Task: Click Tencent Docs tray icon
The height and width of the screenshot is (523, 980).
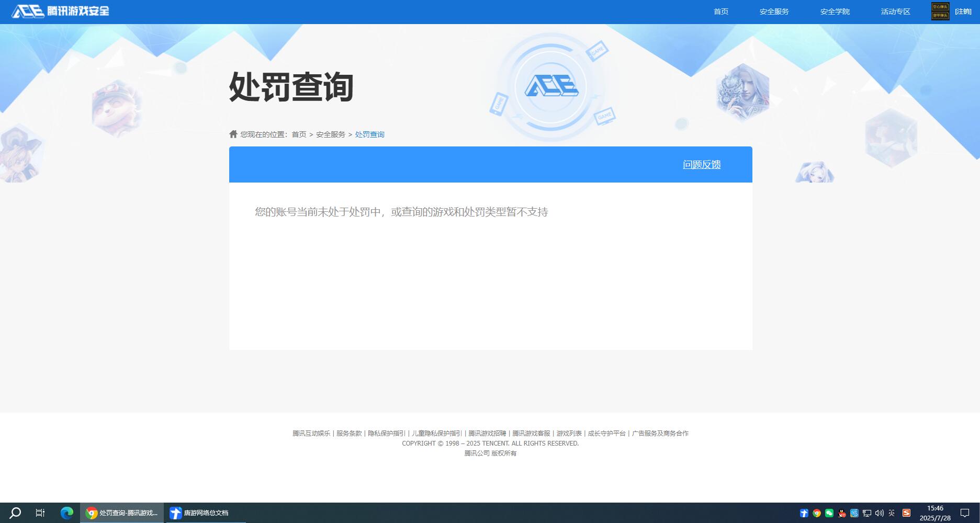Action: tap(804, 513)
